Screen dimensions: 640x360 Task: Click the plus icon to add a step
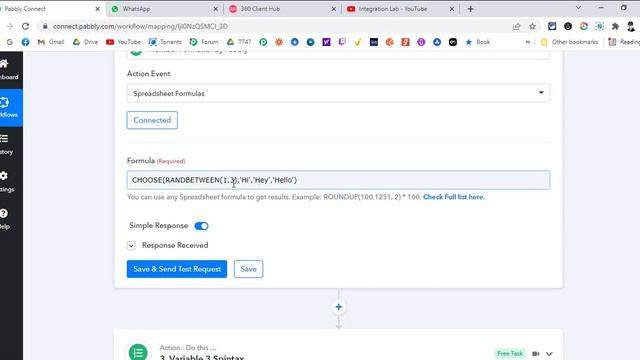coord(338,307)
